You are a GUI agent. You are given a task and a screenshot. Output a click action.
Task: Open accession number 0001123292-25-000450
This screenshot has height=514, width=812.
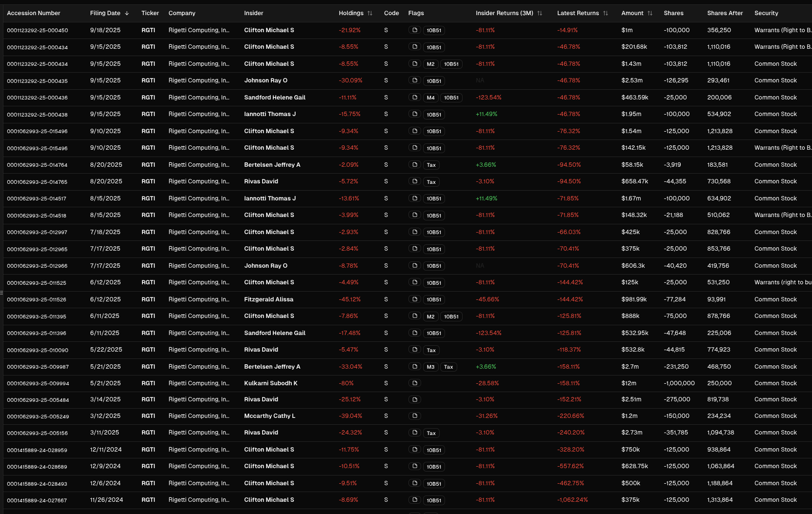tap(38, 30)
